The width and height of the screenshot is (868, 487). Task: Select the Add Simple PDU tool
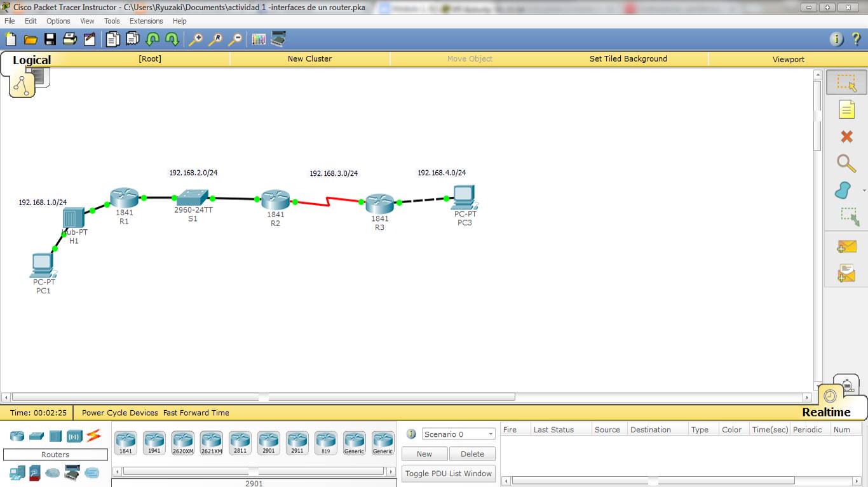848,246
